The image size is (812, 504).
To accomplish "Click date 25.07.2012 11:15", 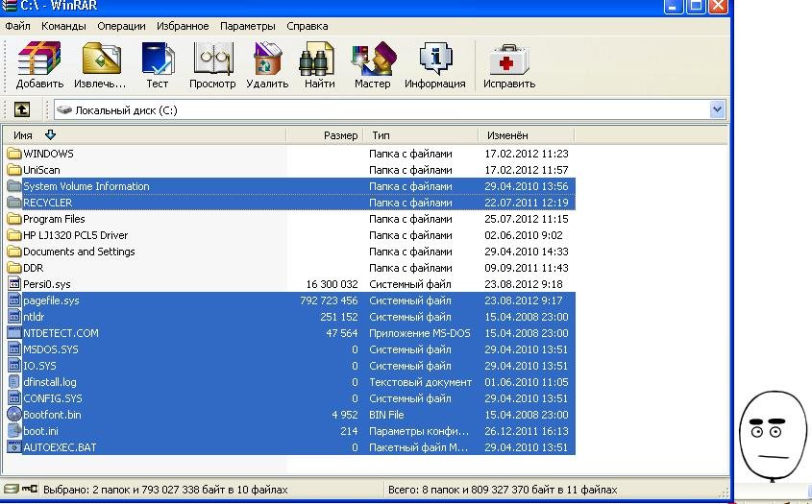I will point(527,219).
